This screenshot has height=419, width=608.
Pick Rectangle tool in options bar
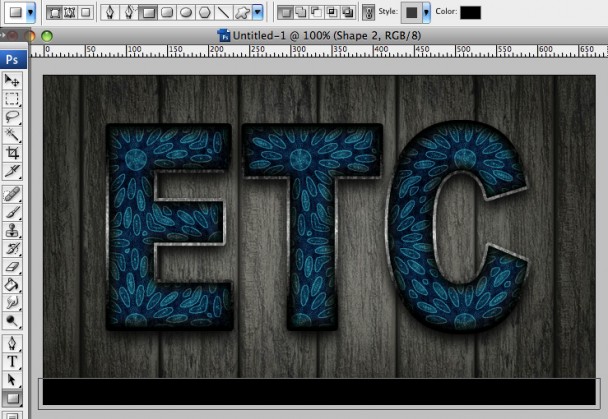(149, 13)
